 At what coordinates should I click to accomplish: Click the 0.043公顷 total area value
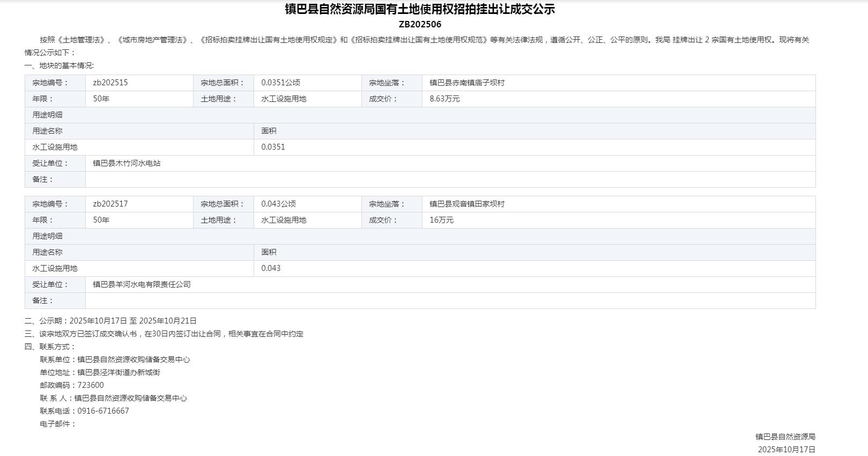[278, 204]
